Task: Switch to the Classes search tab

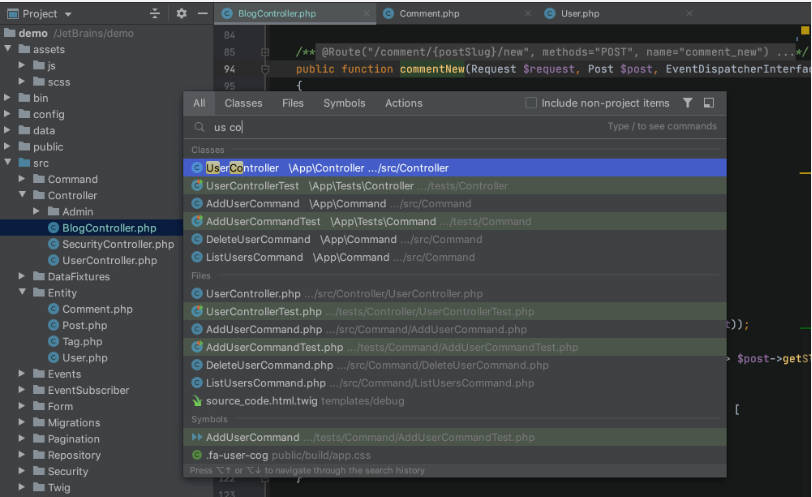Action: tap(243, 103)
